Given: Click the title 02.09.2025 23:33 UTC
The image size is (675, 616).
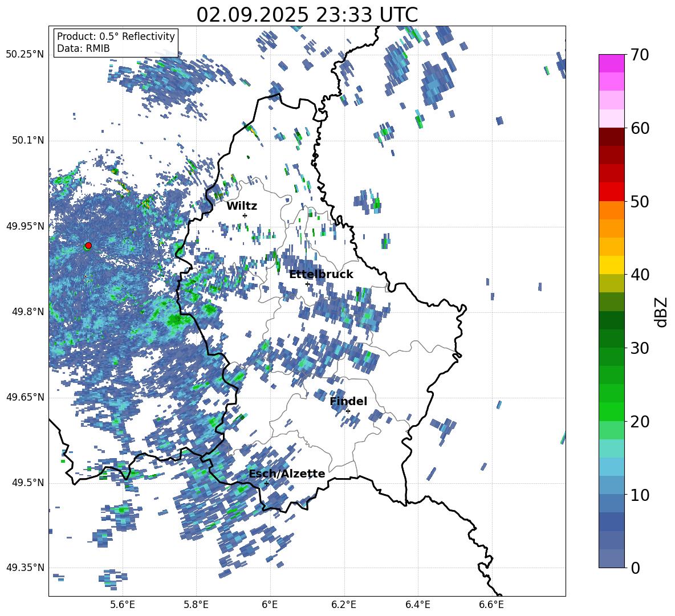Looking at the screenshot, I should (x=307, y=15).
